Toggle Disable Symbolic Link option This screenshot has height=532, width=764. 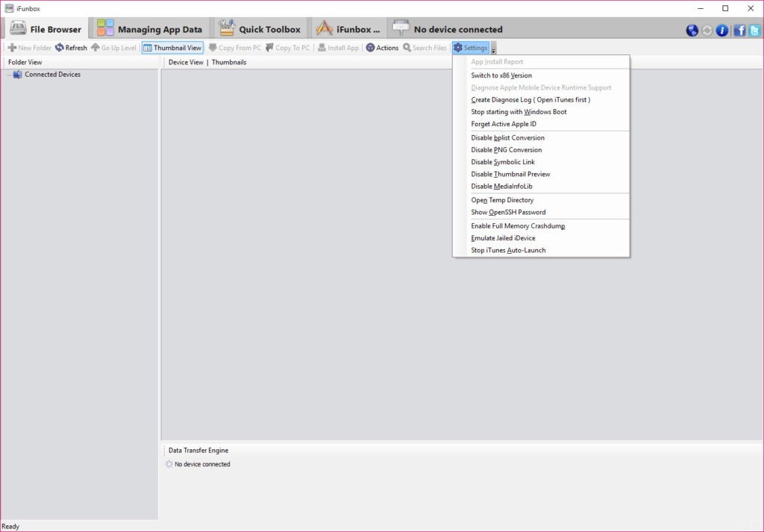(541, 162)
